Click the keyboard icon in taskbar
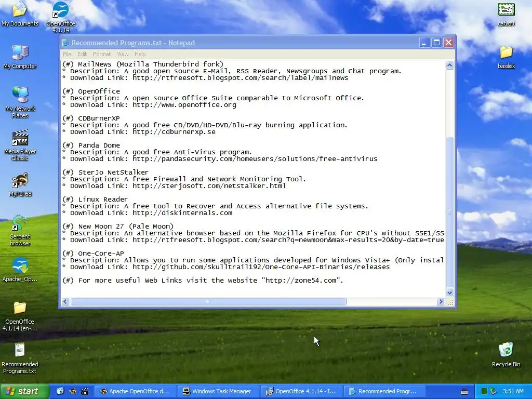The height and width of the screenshot is (399, 532). tap(464, 392)
